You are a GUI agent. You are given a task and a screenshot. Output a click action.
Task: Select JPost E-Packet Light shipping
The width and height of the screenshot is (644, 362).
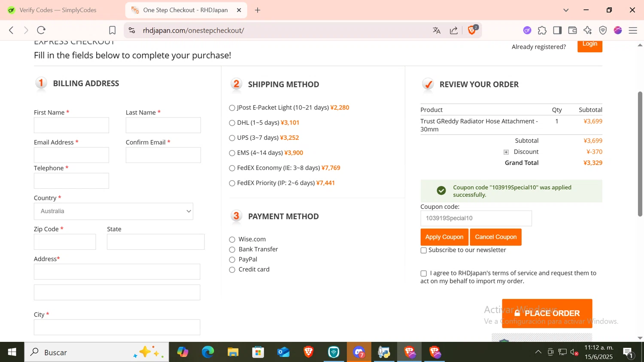coord(232,108)
